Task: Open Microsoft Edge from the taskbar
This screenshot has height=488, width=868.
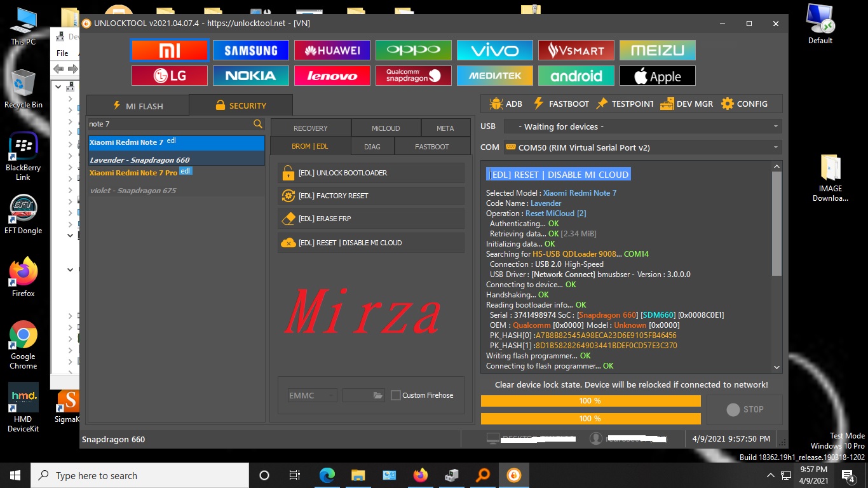Action: (327, 475)
